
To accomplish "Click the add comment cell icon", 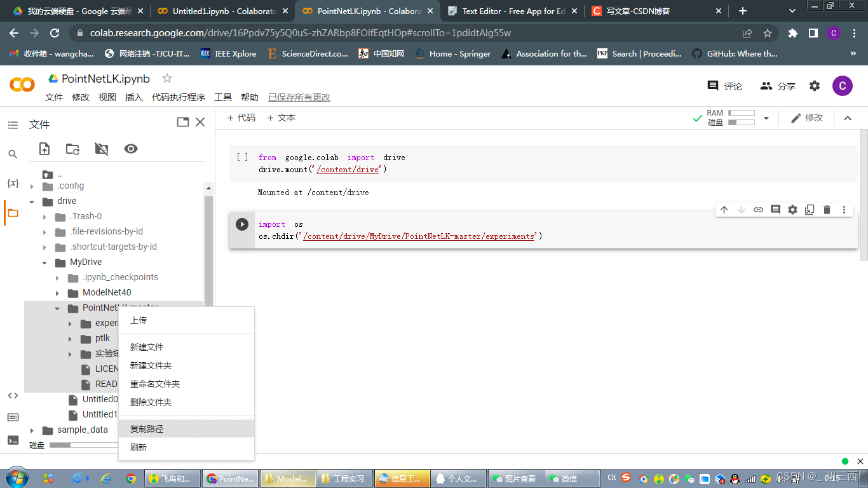I will (x=775, y=210).
